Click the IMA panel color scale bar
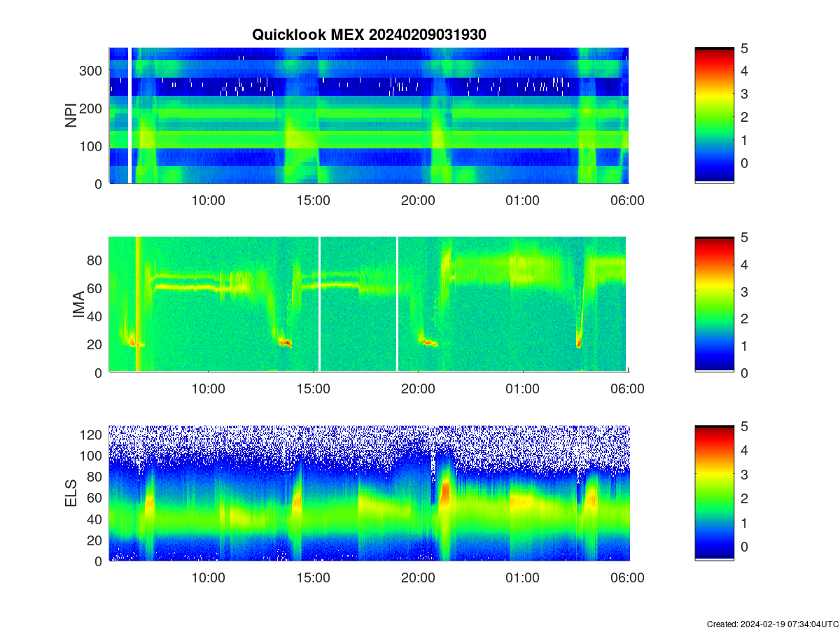Screen dimensions: 840x630 click(x=714, y=304)
